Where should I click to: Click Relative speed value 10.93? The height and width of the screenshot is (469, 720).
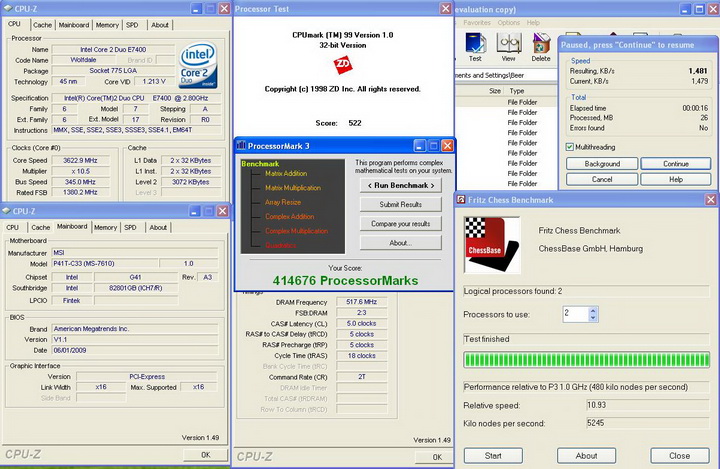(x=647, y=405)
